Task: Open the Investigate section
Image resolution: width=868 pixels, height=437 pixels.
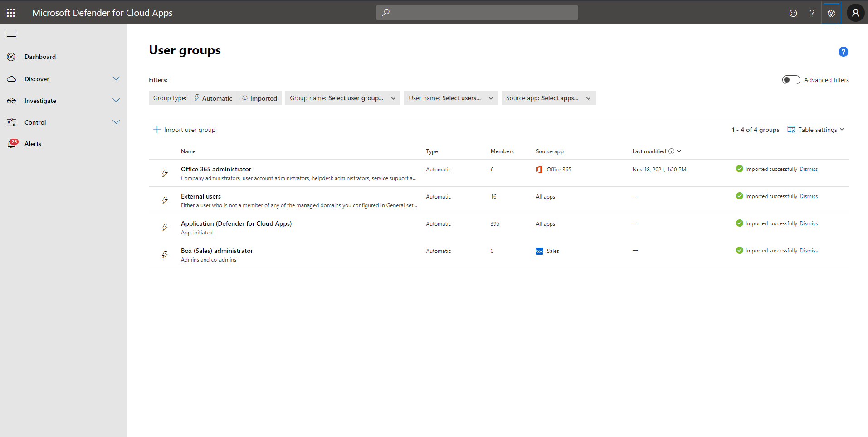Action: 40,101
